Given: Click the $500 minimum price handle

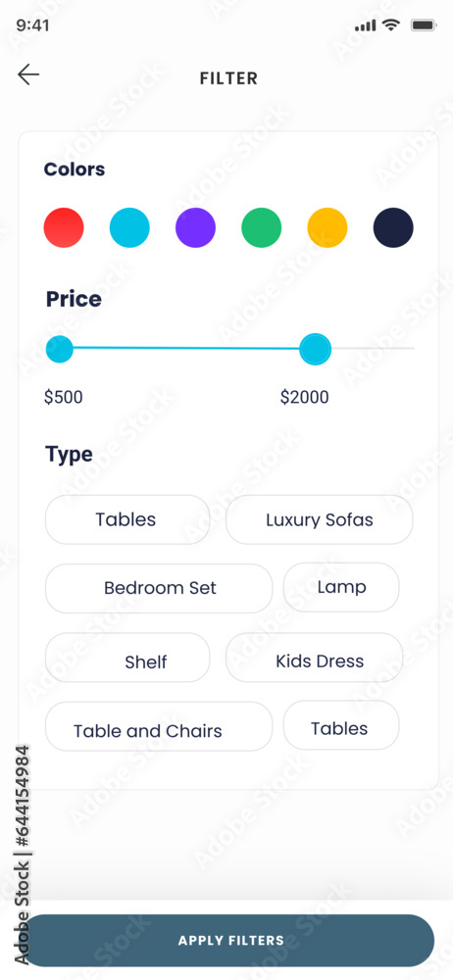Looking at the screenshot, I should 60,349.
